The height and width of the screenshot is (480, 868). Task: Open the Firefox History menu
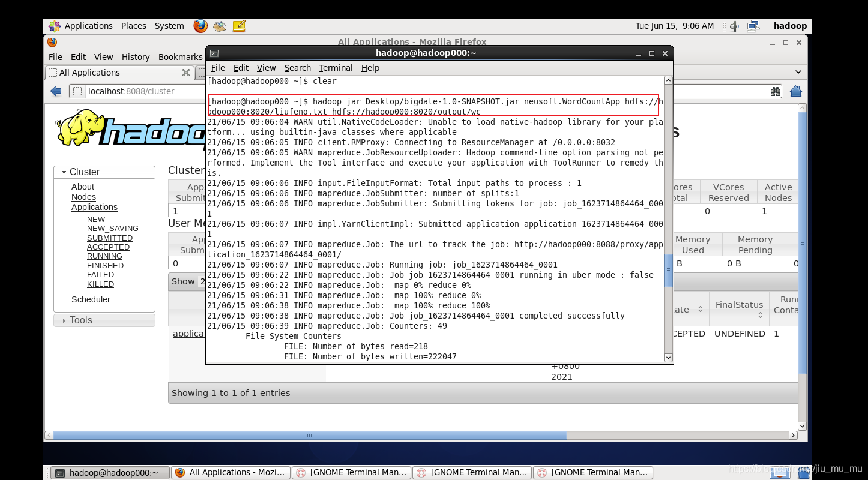click(136, 57)
